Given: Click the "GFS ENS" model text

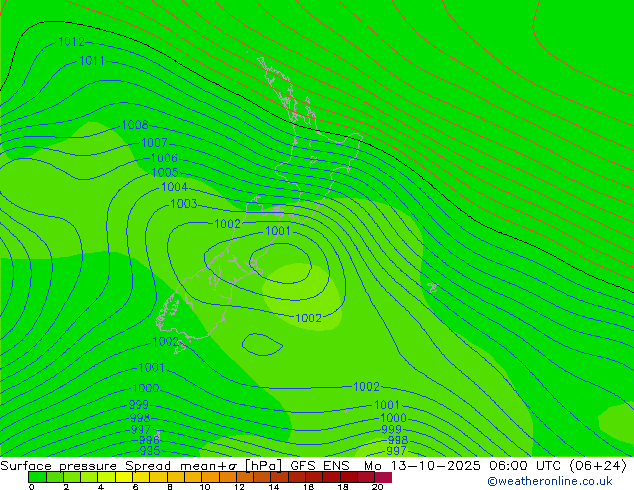Looking at the screenshot, I should (x=320, y=466).
